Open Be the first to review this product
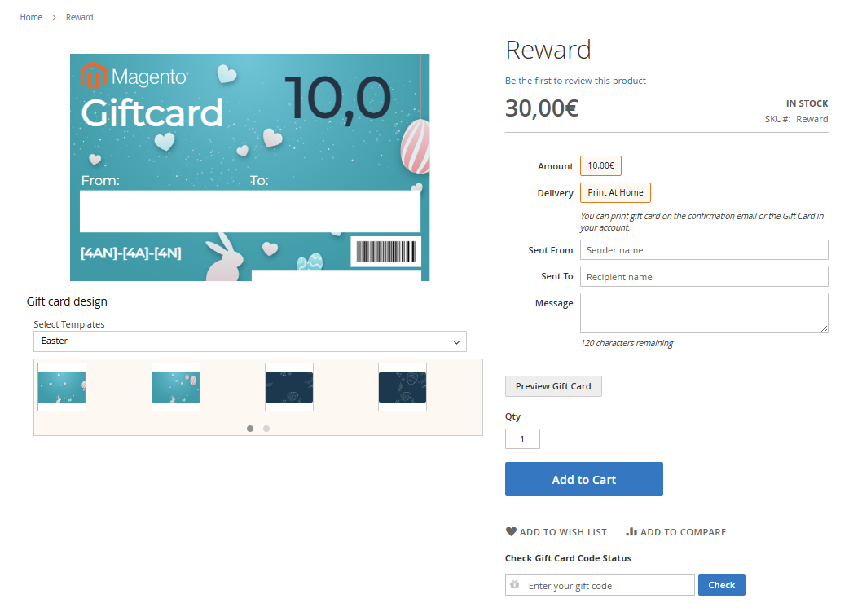This screenshot has height=616, width=849. (x=575, y=81)
